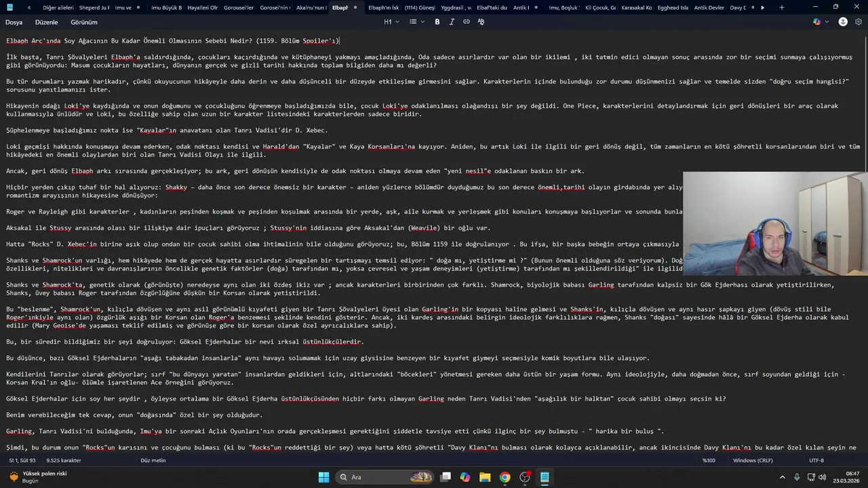This screenshot has height=488, width=868.
Task: Open File Explorer from the taskbar
Action: (x=485, y=477)
